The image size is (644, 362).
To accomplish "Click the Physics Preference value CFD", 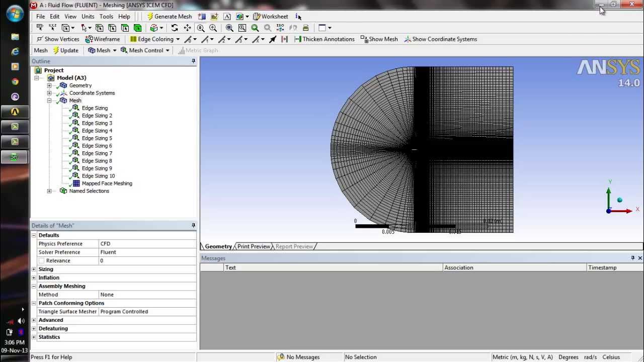I will 147,244.
